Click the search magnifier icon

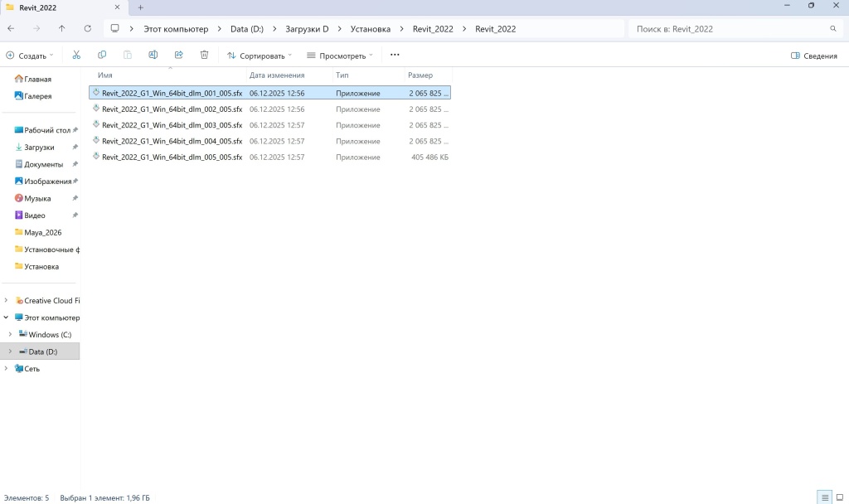tap(832, 29)
